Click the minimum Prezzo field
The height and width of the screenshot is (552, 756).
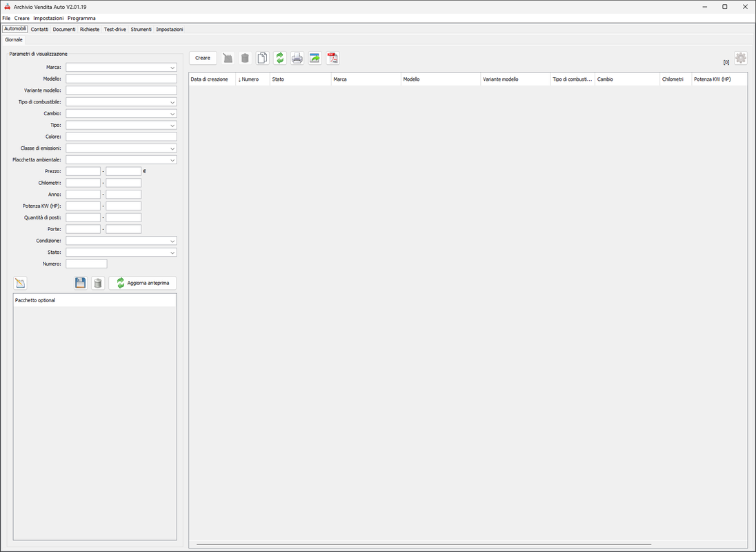click(83, 172)
